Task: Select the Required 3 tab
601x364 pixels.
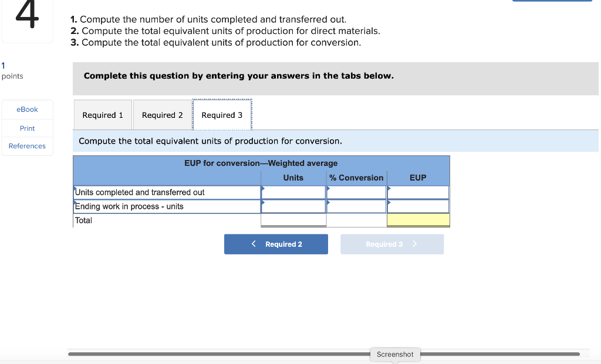Action: coord(222,115)
